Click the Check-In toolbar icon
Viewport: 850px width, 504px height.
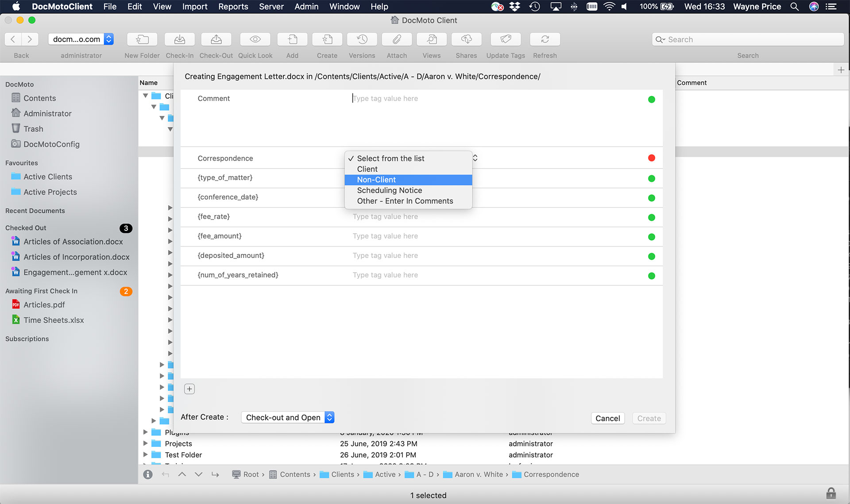(179, 39)
